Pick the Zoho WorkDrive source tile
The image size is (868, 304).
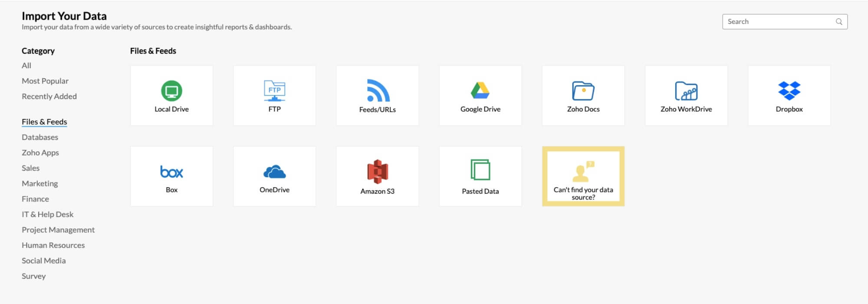686,91
